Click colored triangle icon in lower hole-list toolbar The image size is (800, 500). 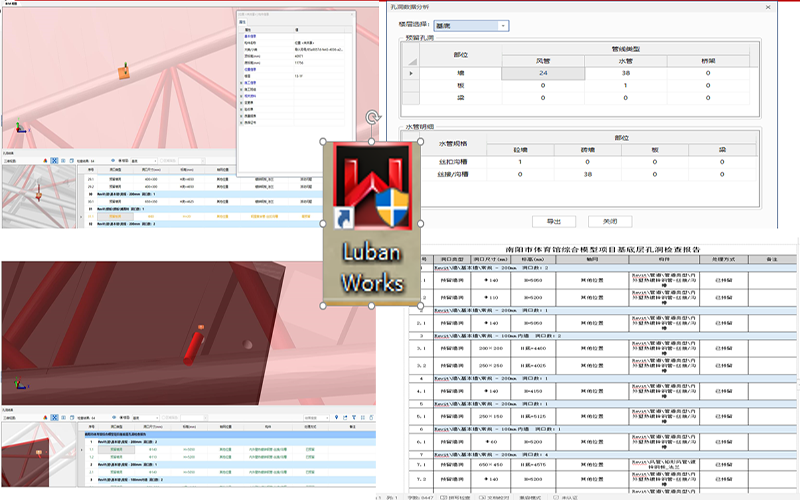coord(45,418)
